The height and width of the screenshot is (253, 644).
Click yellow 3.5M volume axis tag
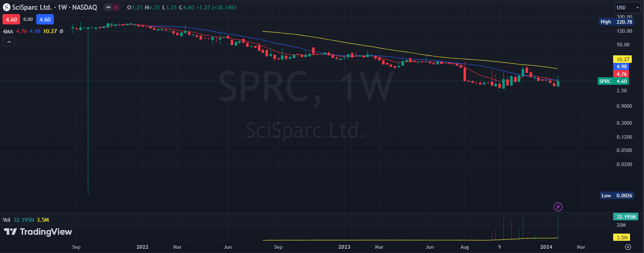click(x=622, y=238)
